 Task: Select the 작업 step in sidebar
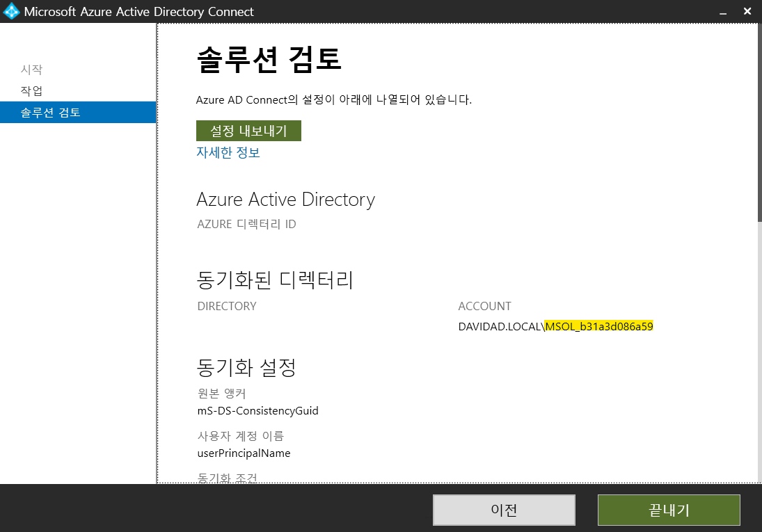(x=31, y=91)
